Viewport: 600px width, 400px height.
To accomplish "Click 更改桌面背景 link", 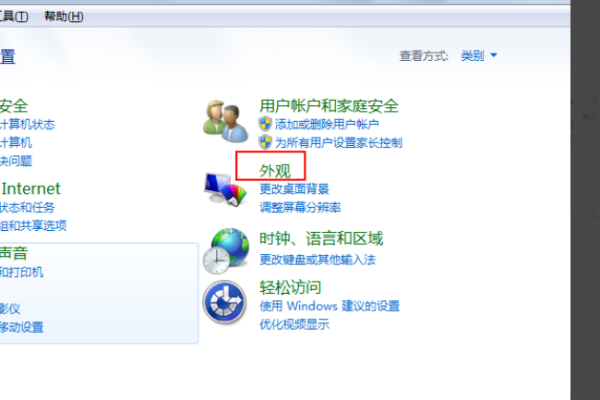I will click(x=294, y=189).
